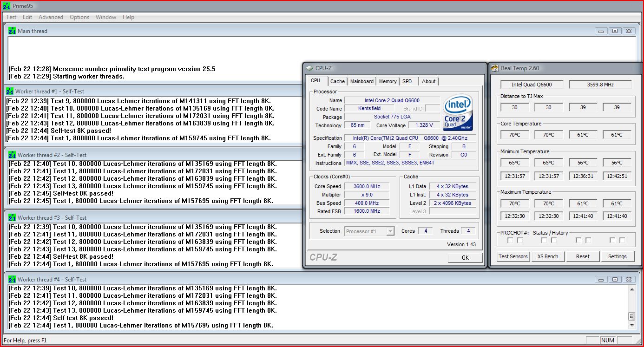Switch to the About tab in CPU-Z

tap(428, 81)
